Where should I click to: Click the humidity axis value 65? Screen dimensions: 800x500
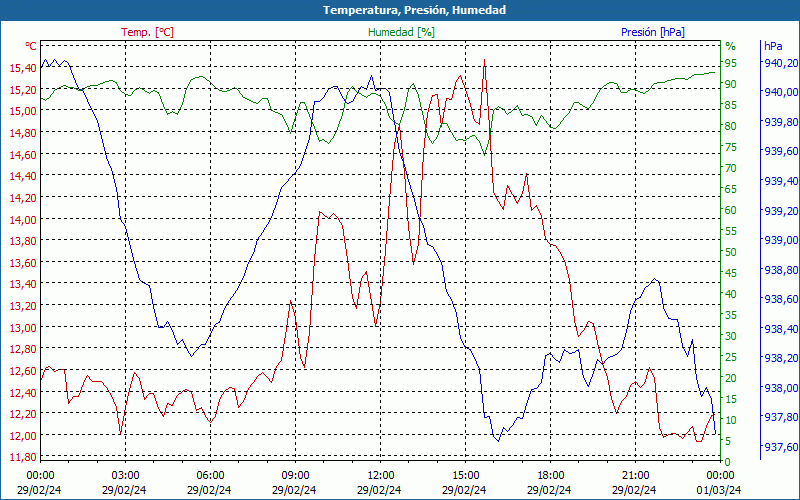coord(731,189)
